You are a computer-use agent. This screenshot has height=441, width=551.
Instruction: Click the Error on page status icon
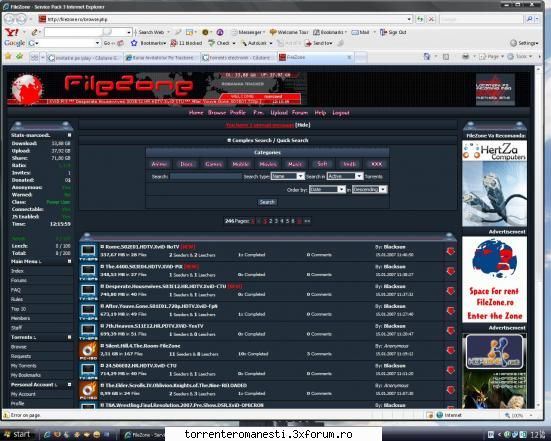point(6,415)
